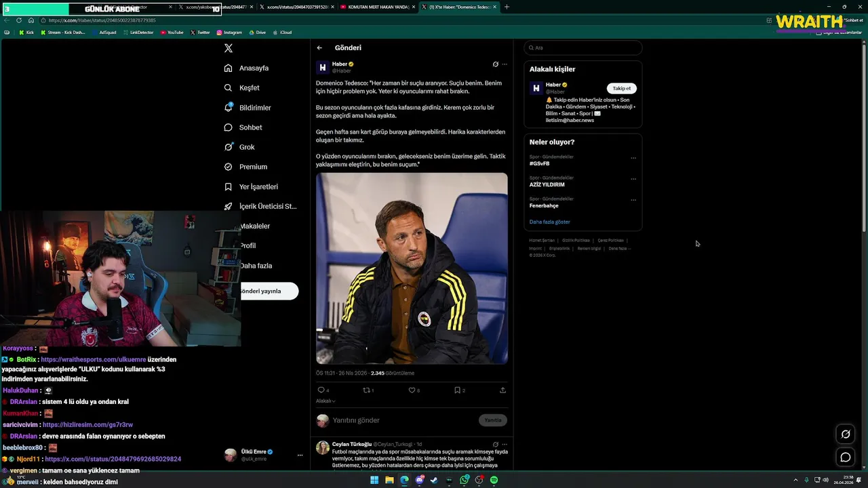The height and width of the screenshot is (488, 868).
Task: Open Discord from the taskbar
Action: click(x=420, y=480)
